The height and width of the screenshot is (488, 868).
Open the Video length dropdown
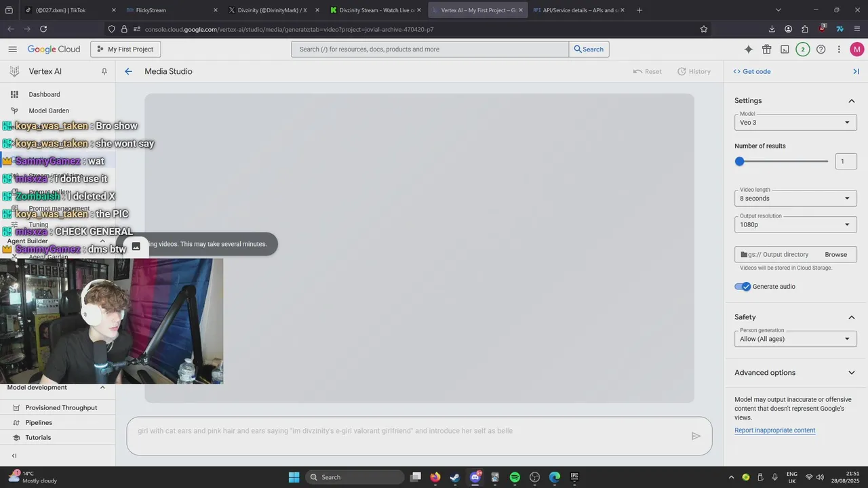coord(795,198)
